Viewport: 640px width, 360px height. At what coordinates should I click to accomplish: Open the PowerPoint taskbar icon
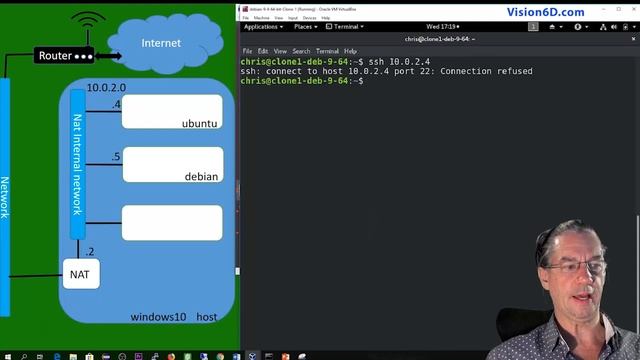[x=285, y=356]
